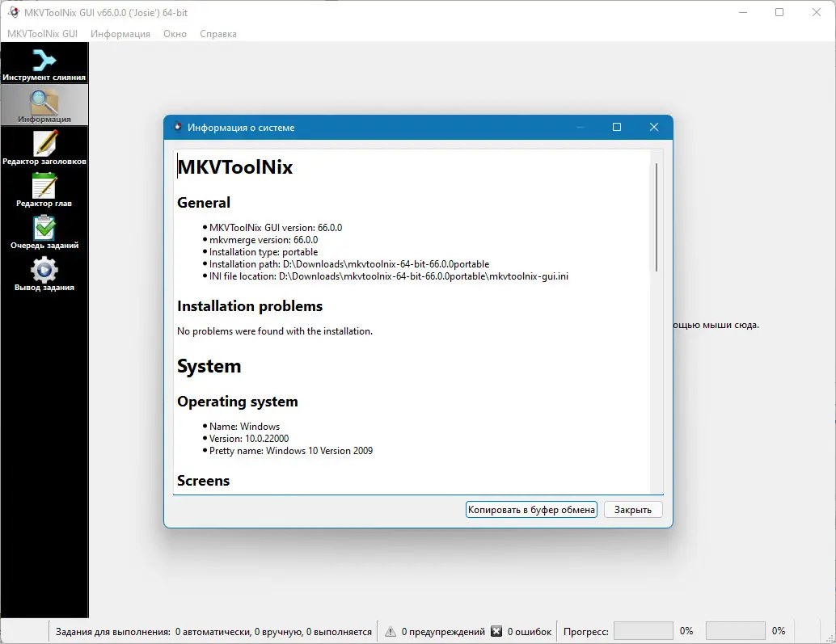
Task: Click the 'MKVToolNix GUI version: 66.0.0' line
Action: click(x=276, y=227)
